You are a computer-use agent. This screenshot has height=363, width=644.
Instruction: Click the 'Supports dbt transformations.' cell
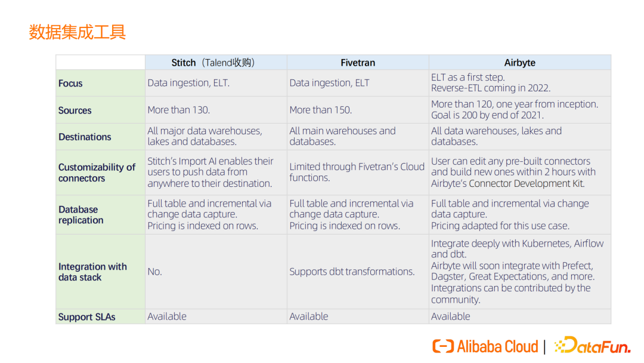352,272
